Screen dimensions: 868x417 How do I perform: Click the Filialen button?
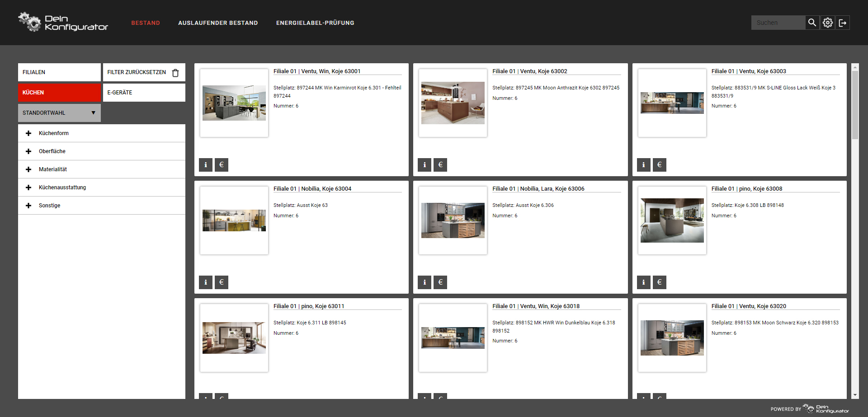pos(59,72)
